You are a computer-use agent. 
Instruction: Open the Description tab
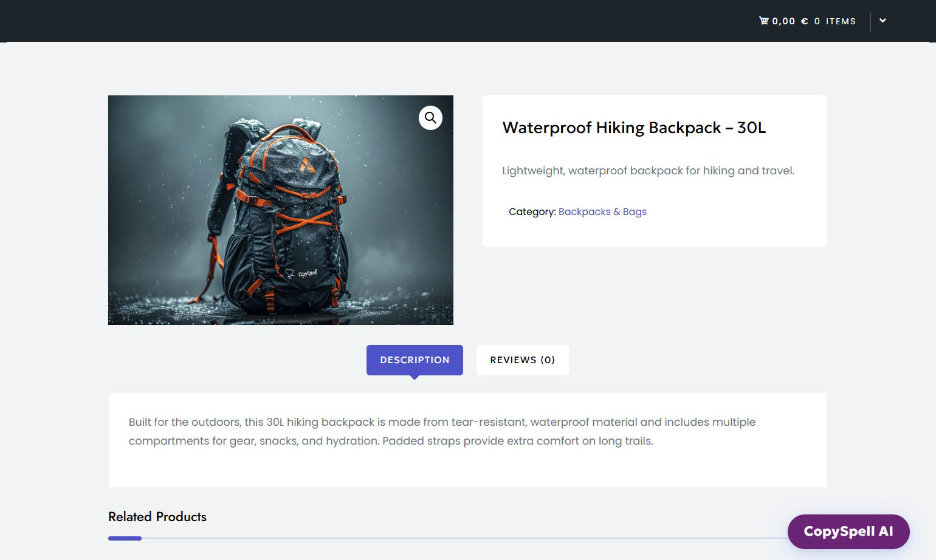[415, 360]
